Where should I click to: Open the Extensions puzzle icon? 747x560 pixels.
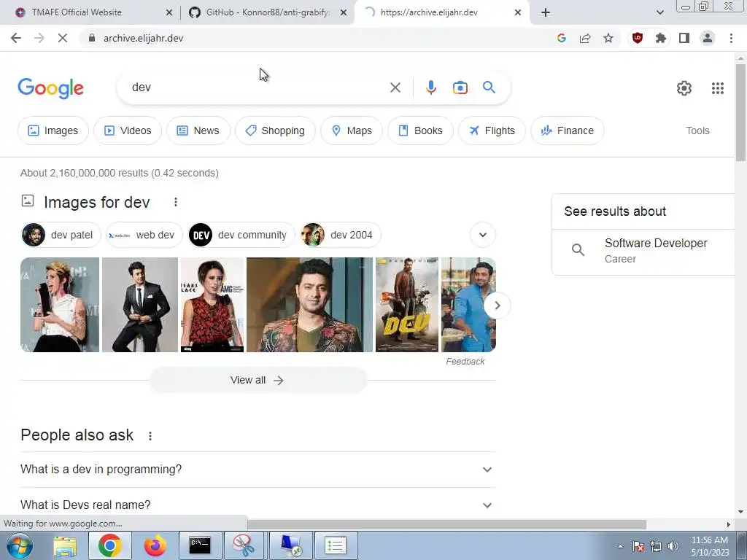[661, 38]
